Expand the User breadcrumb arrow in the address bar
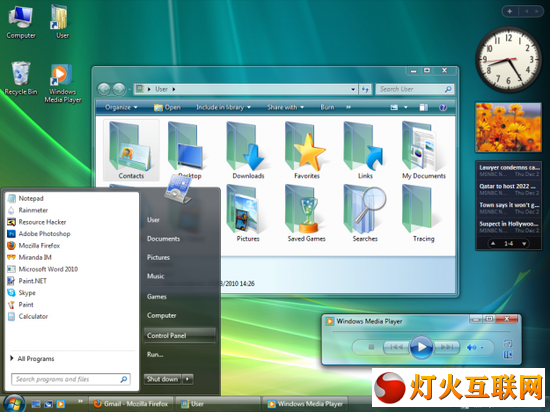Screen dimensions: 550x412 coord(174,89)
